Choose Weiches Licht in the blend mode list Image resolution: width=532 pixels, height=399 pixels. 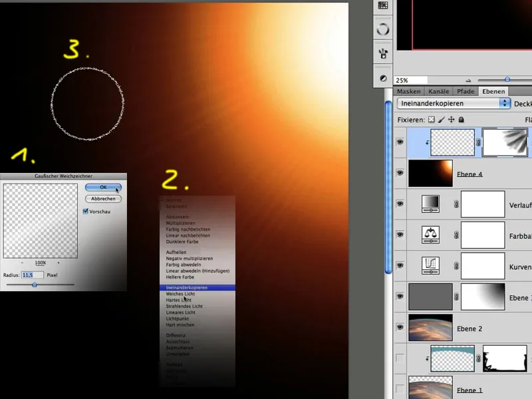coord(197,294)
